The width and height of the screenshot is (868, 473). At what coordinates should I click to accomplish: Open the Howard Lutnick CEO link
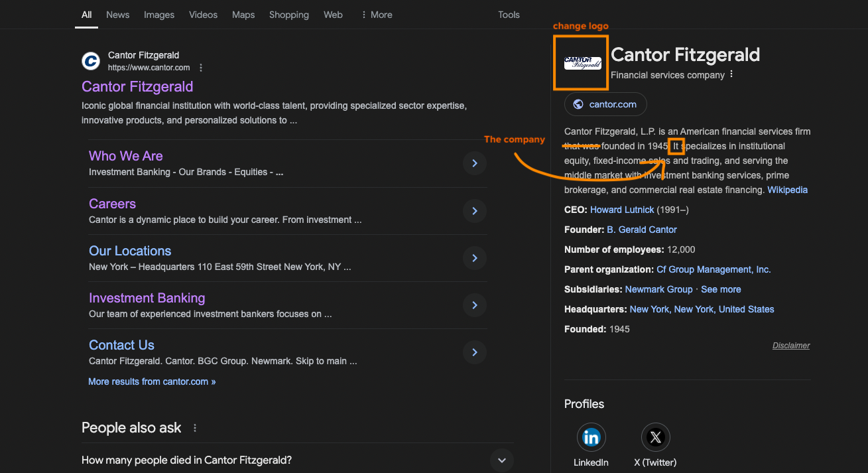pos(622,210)
